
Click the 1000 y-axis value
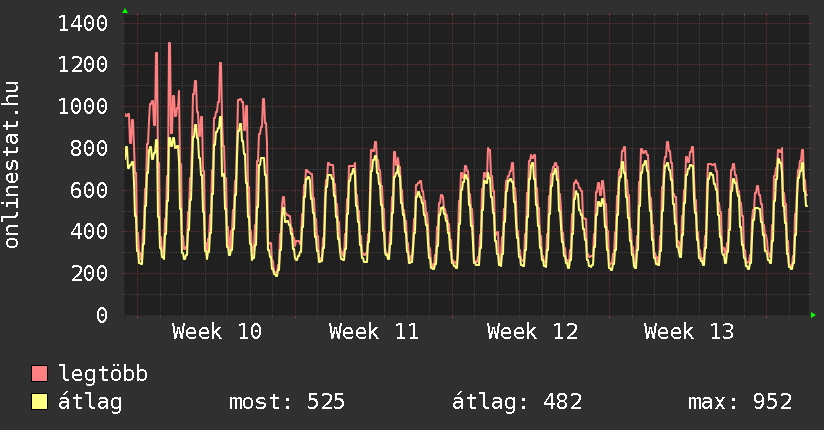tap(83, 107)
